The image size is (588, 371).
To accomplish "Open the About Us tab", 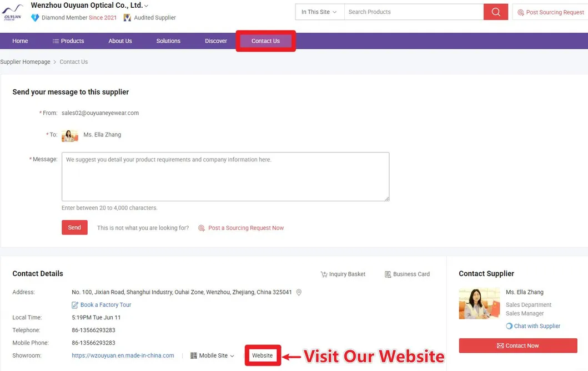I will [120, 41].
